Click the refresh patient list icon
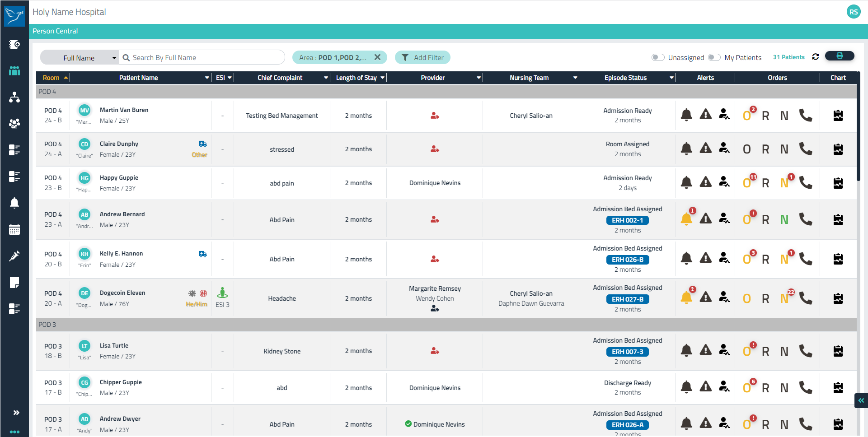 pos(815,57)
